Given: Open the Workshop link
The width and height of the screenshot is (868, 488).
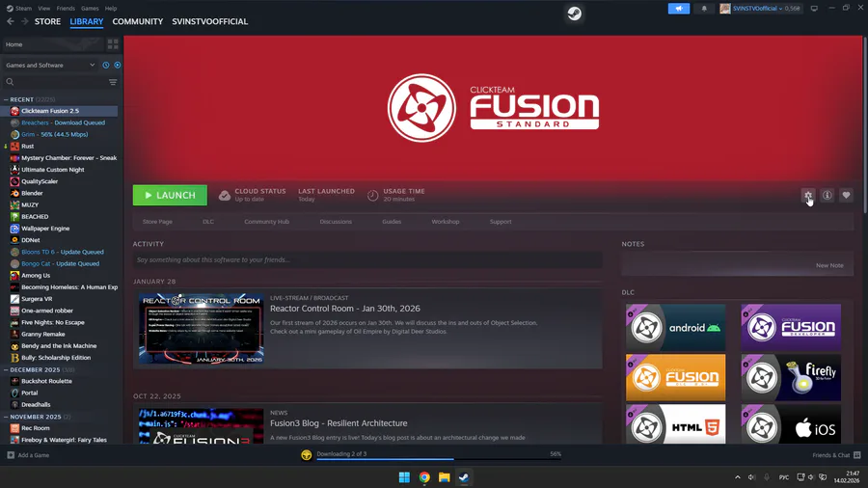Looking at the screenshot, I should click(x=445, y=221).
